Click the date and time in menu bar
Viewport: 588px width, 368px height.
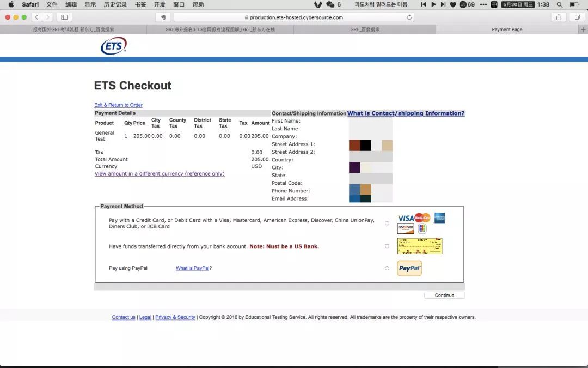point(525,4)
